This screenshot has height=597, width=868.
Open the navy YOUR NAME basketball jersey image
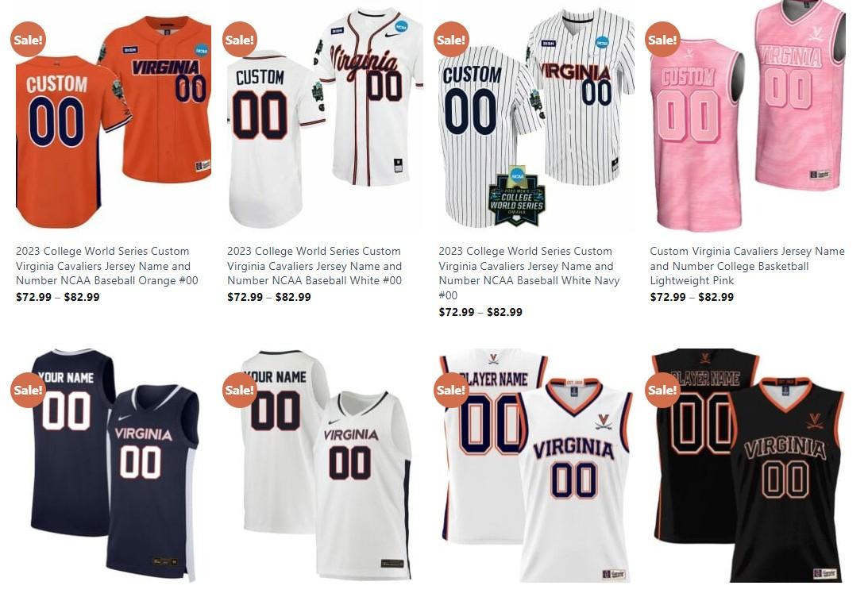click(113, 465)
